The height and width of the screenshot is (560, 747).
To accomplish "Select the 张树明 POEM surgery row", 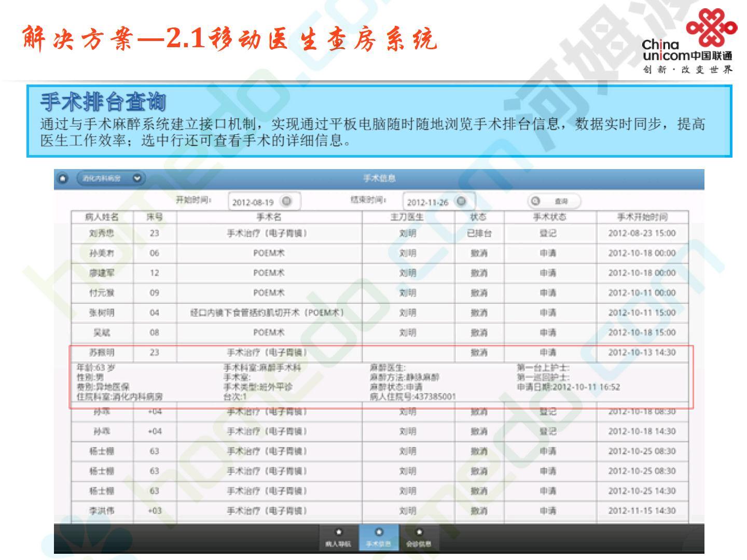I will pos(267,313).
